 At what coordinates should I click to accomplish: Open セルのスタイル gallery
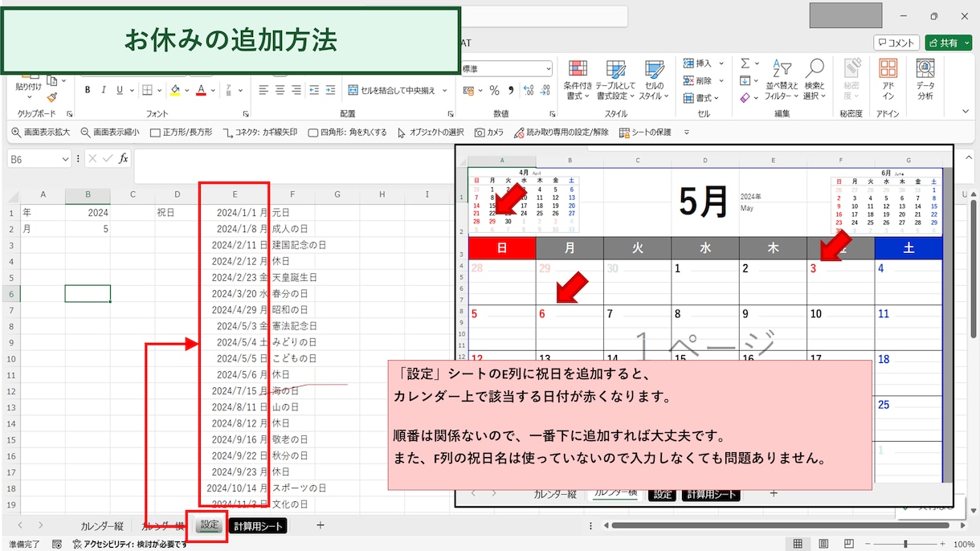[654, 80]
